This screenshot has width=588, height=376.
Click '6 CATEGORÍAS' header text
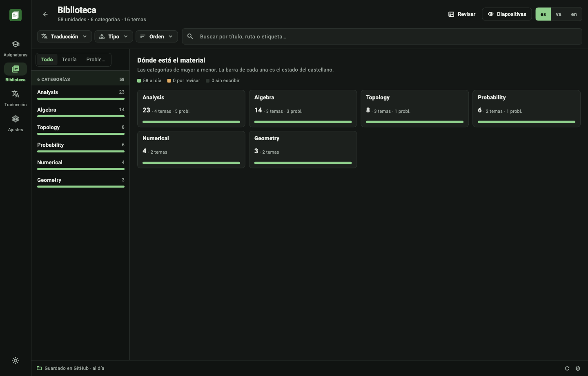[53, 79]
